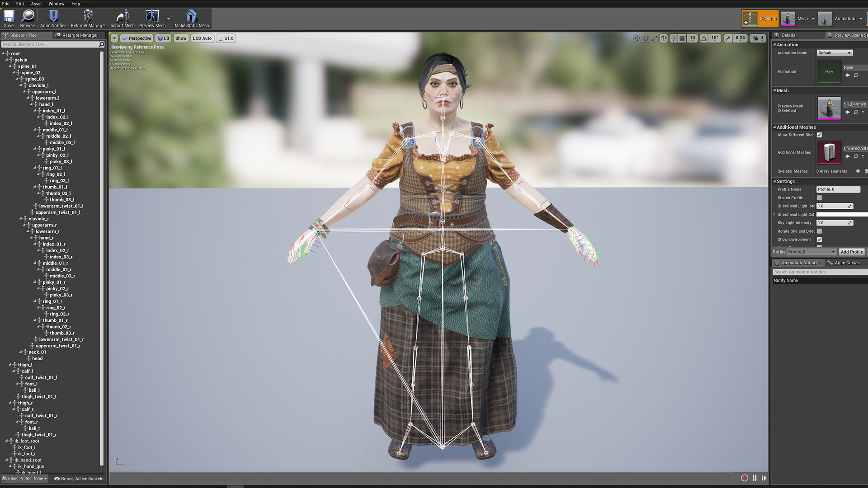
Task: Click the Perspective view button
Action: pos(137,38)
